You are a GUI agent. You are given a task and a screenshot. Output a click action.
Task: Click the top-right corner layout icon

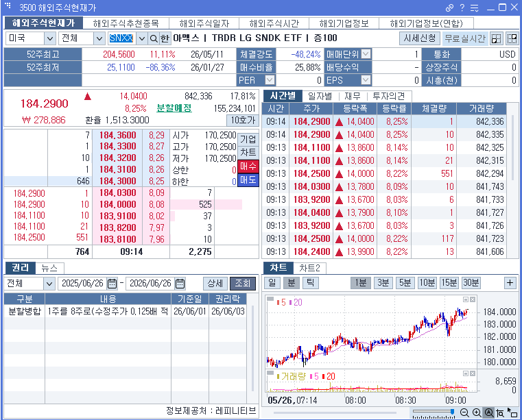pos(512,38)
